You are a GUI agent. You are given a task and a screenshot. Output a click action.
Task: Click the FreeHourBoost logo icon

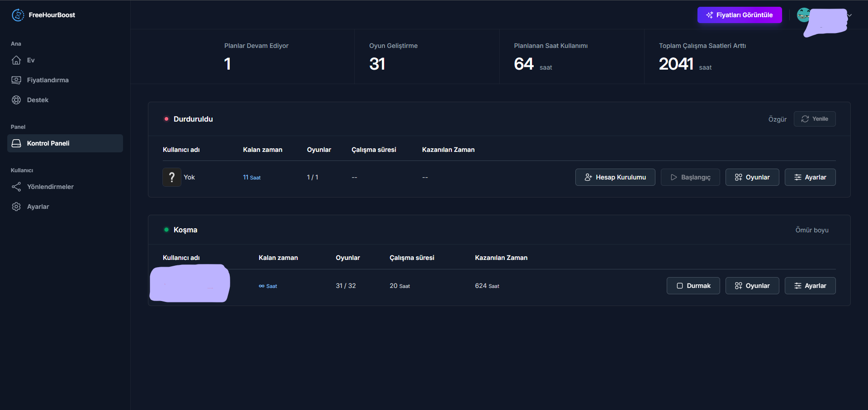tap(18, 15)
